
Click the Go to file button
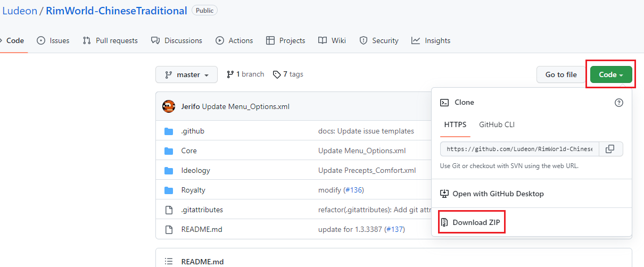561,74
